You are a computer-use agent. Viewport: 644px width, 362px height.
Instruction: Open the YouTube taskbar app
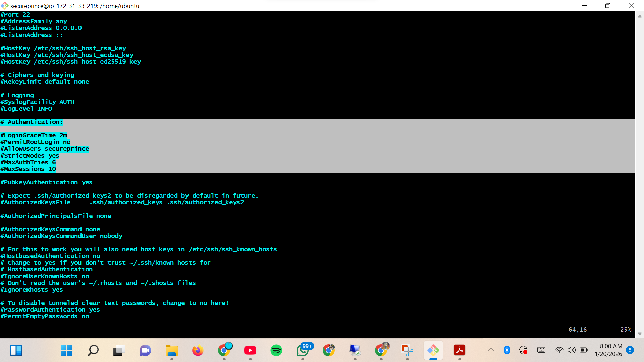point(250,350)
